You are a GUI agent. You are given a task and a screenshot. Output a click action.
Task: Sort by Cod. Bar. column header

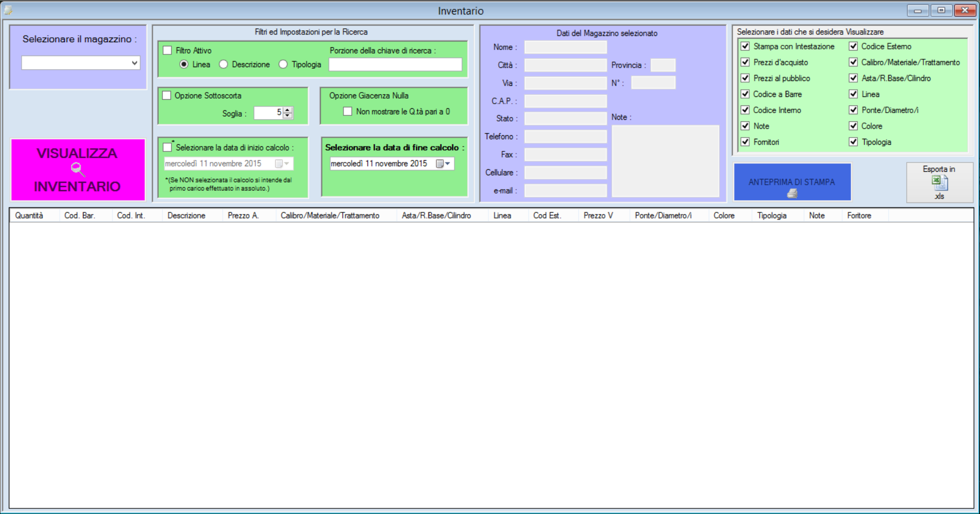(86, 215)
